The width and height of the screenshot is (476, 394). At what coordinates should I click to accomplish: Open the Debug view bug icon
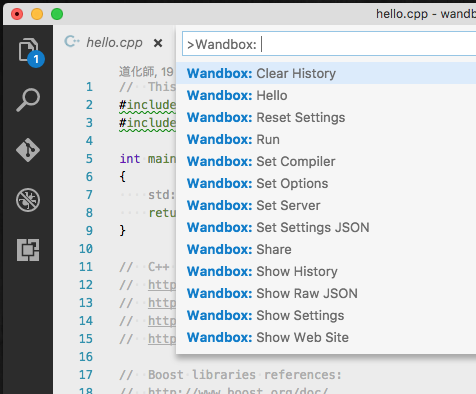pyautogui.click(x=28, y=200)
